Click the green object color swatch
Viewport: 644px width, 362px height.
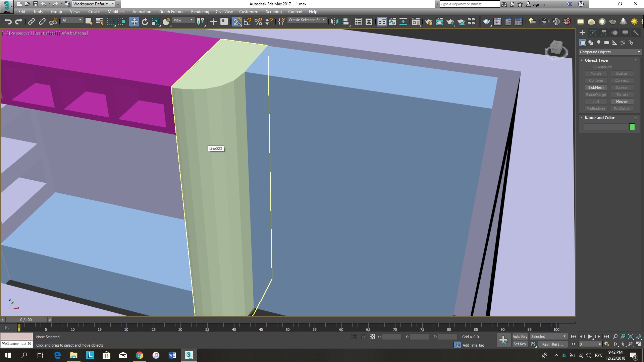coord(632,127)
